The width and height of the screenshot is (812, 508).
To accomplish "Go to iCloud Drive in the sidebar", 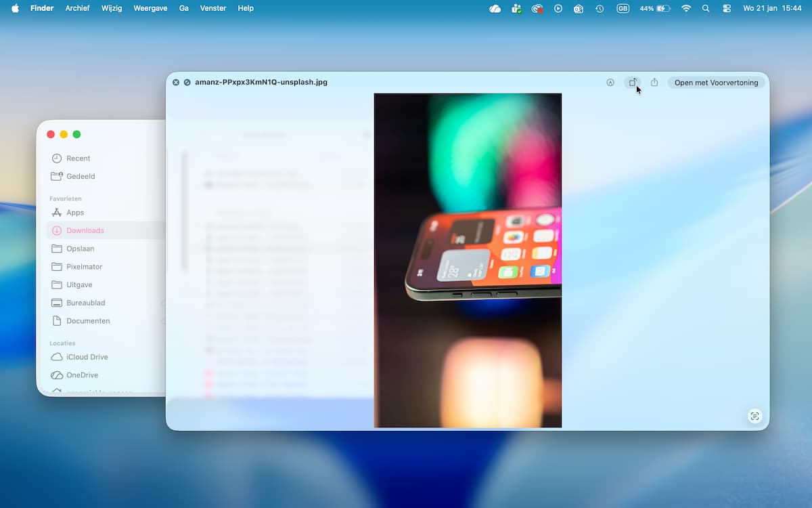I will click(87, 357).
